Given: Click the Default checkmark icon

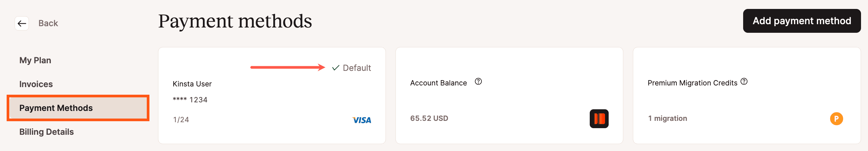Looking at the screenshot, I should [335, 68].
